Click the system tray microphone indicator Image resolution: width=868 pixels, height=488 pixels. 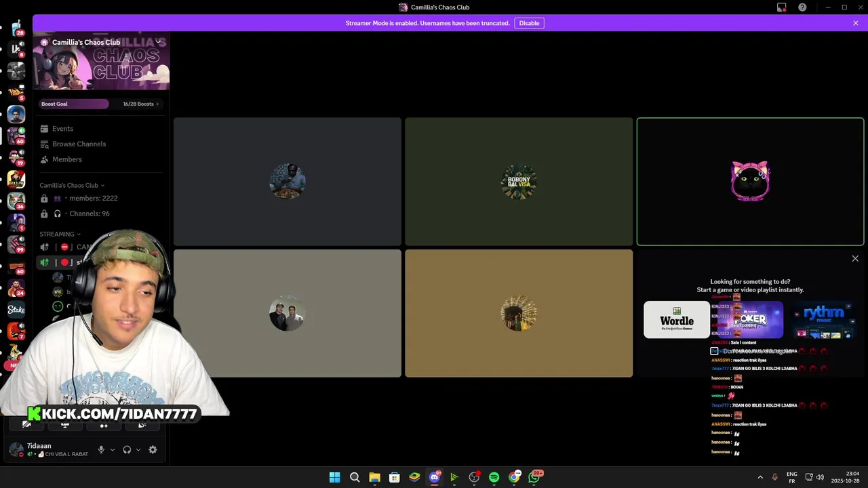[775, 477]
